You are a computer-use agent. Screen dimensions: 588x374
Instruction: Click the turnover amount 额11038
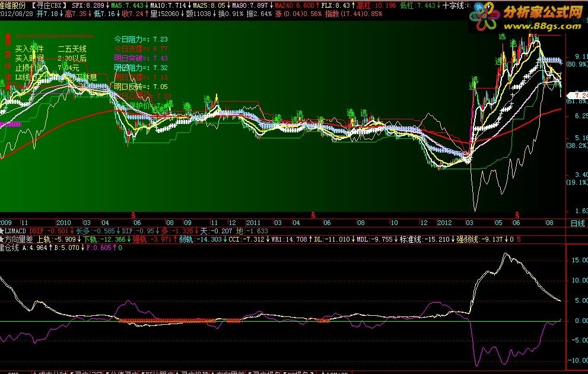click(198, 14)
